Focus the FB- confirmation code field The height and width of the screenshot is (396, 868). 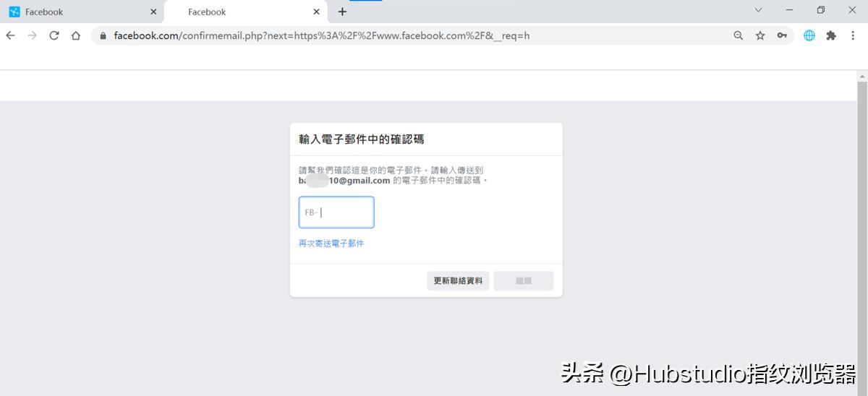coord(336,212)
